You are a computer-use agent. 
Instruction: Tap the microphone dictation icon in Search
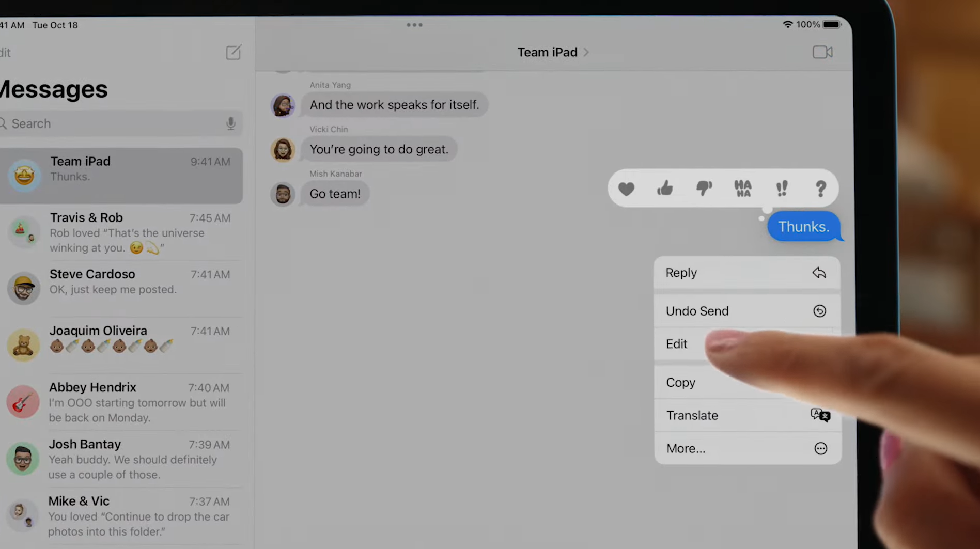pyautogui.click(x=231, y=123)
